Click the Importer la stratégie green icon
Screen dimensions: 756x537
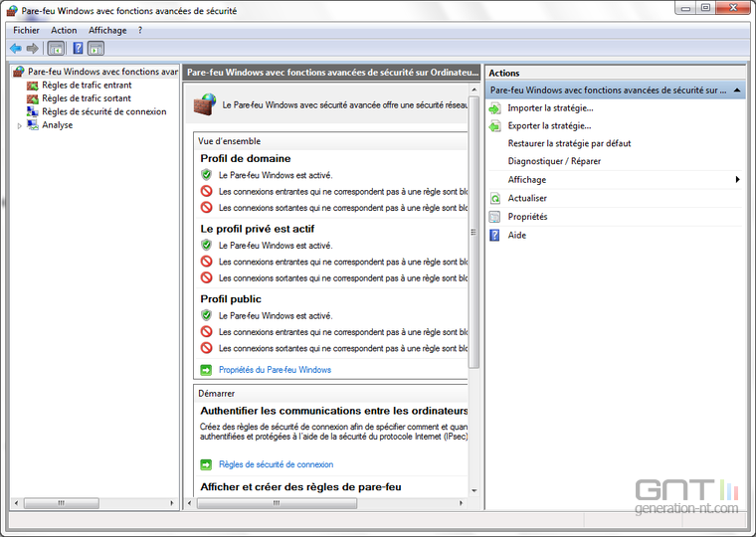point(494,108)
